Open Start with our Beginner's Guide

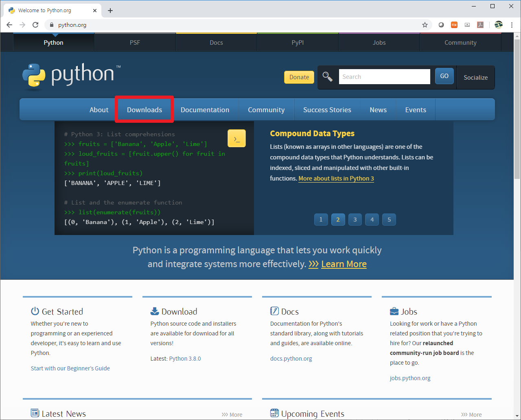(x=70, y=368)
